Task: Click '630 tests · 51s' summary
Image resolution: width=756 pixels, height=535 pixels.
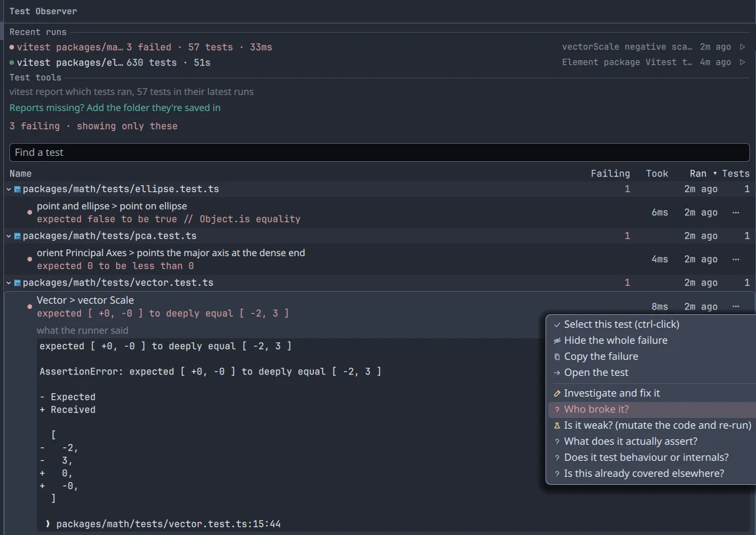Action: click(x=169, y=63)
